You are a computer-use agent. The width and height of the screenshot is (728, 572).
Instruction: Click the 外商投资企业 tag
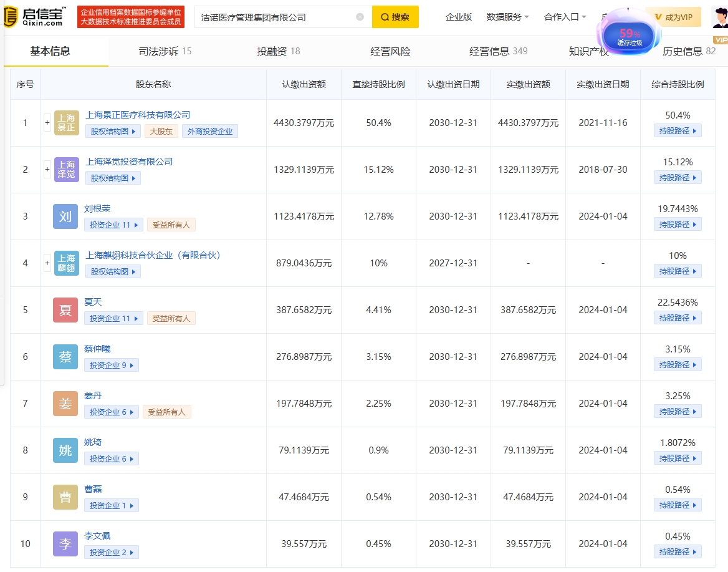coord(210,132)
